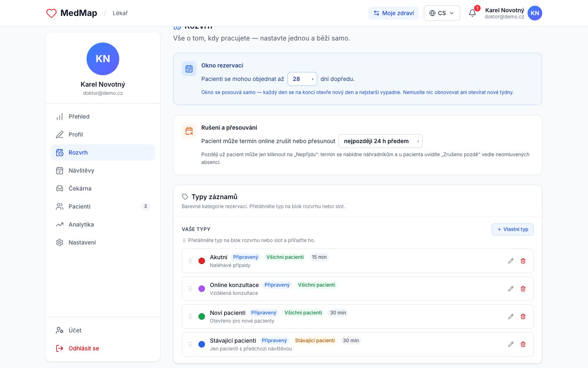The image size is (588, 368).
Task: Open the Pacienti list
Action: click(x=103, y=206)
